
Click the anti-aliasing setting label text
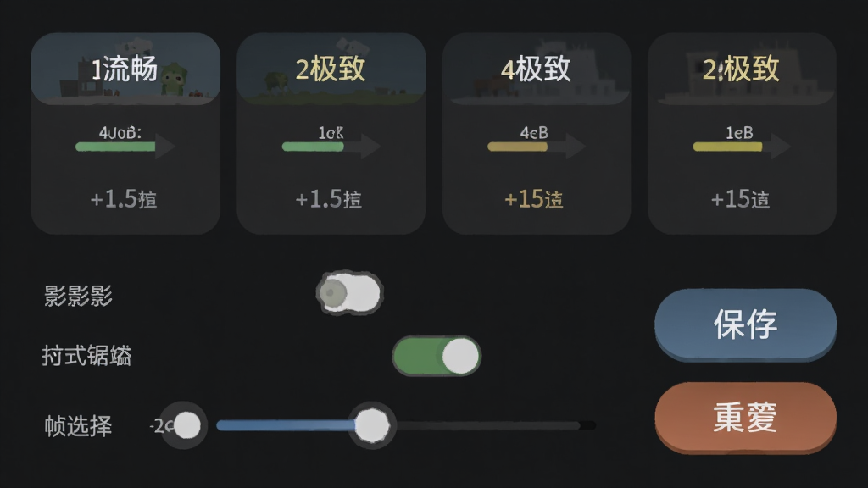click(87, 356)
